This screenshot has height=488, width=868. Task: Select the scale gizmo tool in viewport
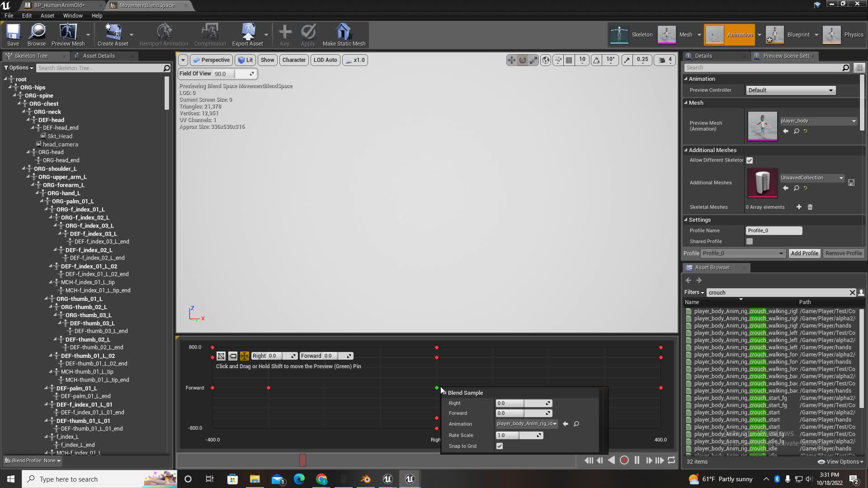534,60
